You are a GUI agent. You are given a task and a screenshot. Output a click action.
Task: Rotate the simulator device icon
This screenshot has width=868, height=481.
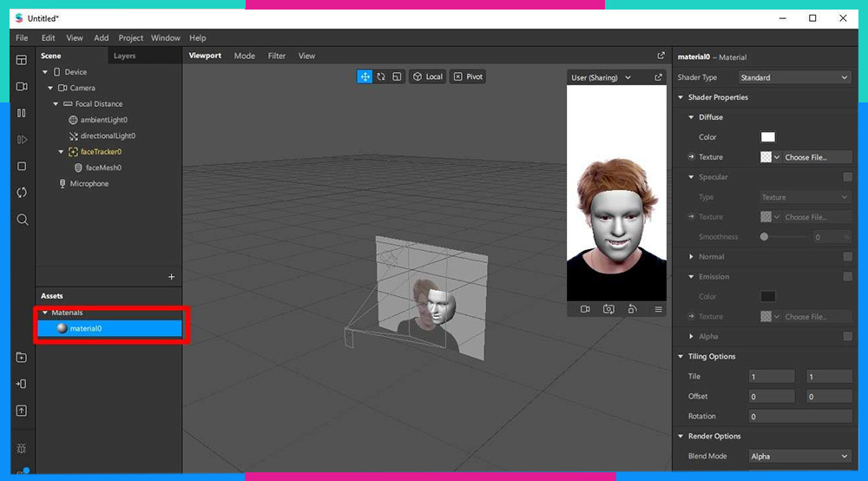pos(632,309)
